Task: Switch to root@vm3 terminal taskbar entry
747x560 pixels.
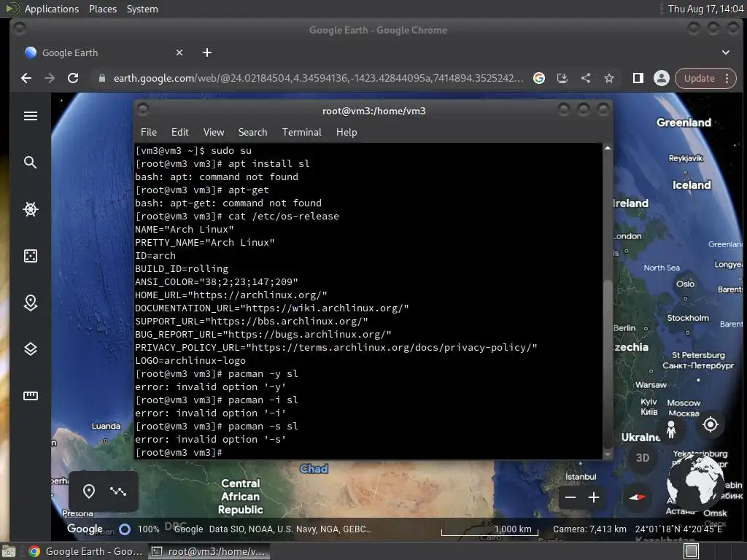Action: pos(208,551)
